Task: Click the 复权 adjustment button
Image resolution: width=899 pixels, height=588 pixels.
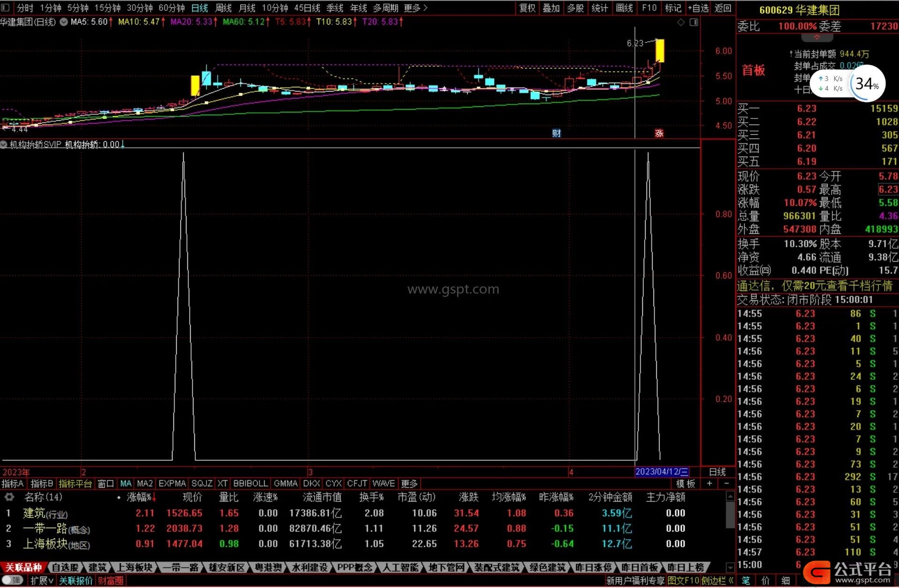Action: pos(527,8)
